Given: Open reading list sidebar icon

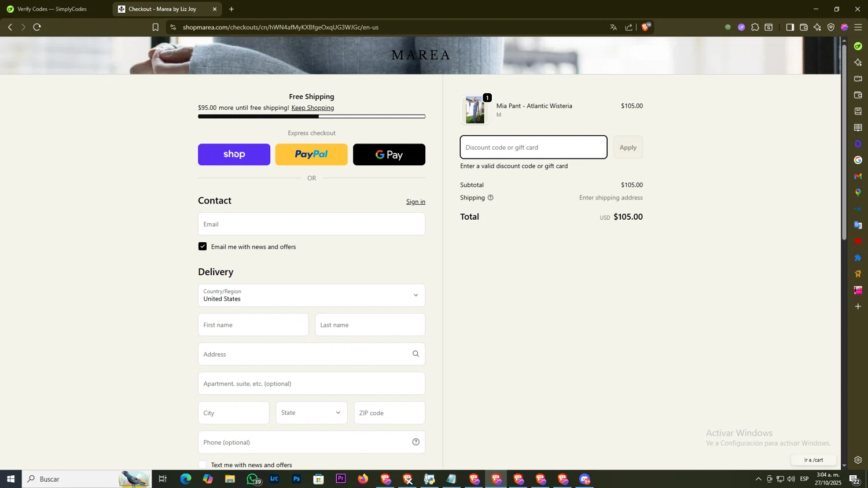Looking at the screenshot, I should pyautogui.click(x=858, y=128).
